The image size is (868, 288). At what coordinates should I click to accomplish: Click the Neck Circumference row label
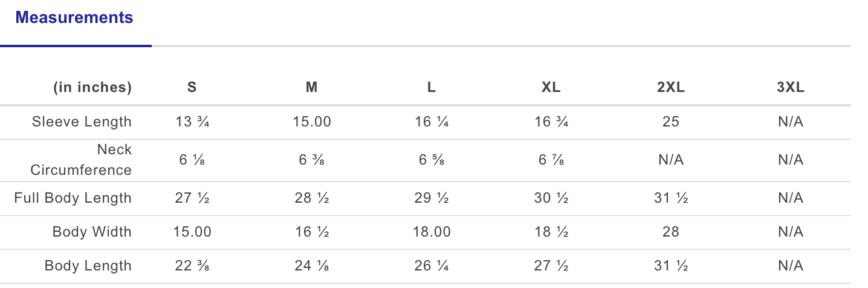pos(81,160)
